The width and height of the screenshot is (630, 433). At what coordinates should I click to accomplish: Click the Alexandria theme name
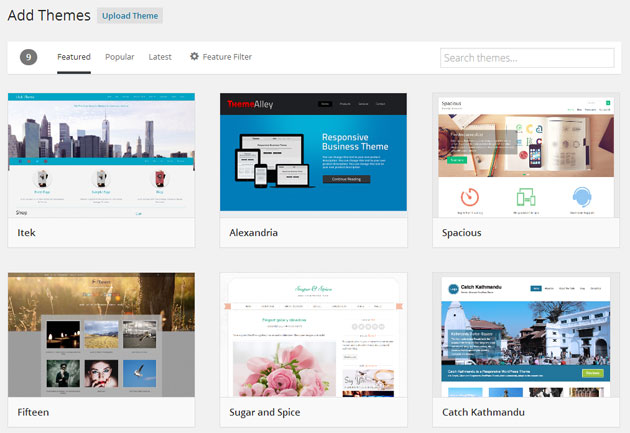pyautogui.click(x=254, y=233)
